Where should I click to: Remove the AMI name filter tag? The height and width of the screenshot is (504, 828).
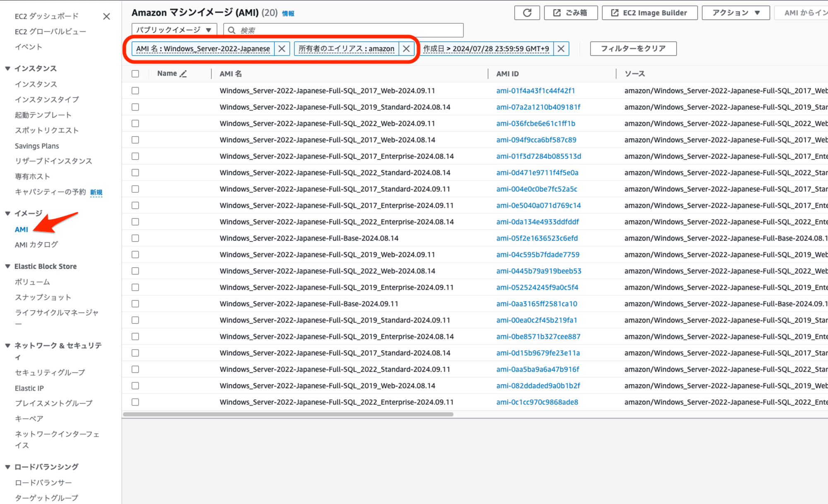(x=282, y=49)
